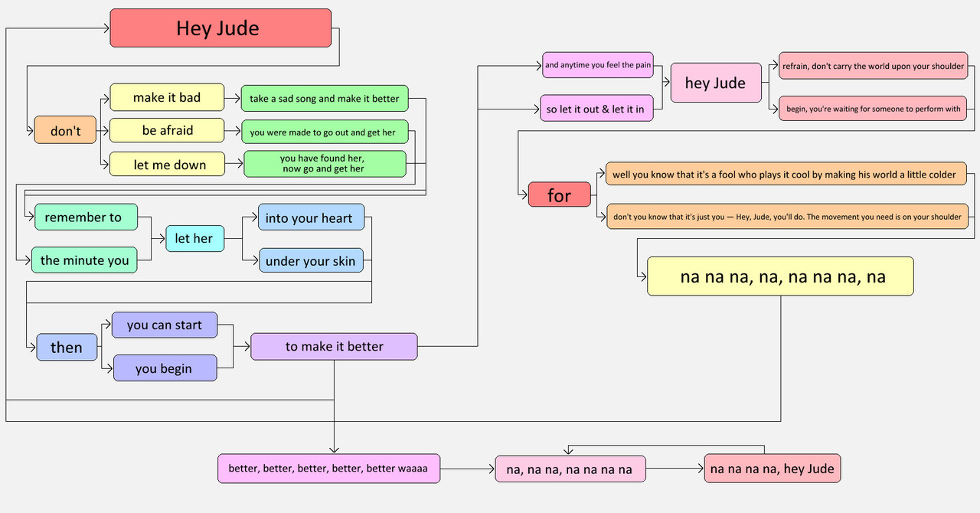
Task: Select the orange "don't" node
Action: [66, 131]
